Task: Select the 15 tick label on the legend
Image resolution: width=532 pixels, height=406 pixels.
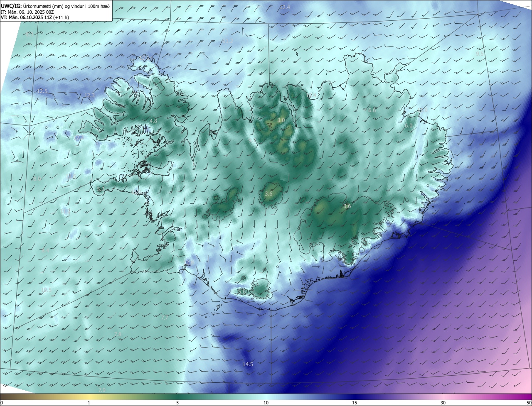Action: click(355, 403)
